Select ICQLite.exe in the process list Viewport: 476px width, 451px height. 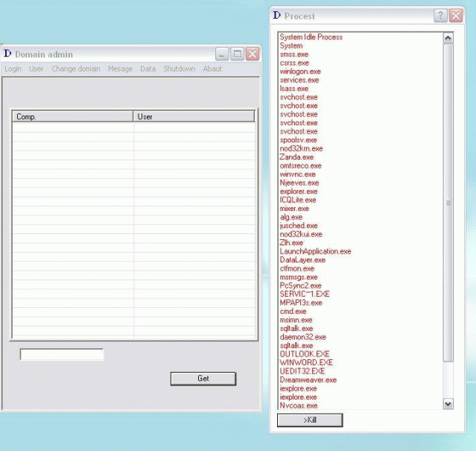[x=298, y=200]
